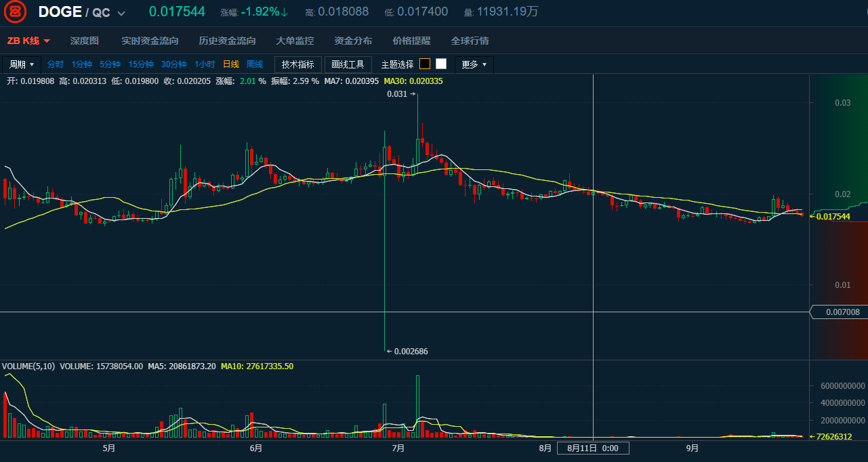Image resolution: width=868 pixels, height=462 pixels.
Task: Select the 5分钟 interval
Action: [110, 64]
